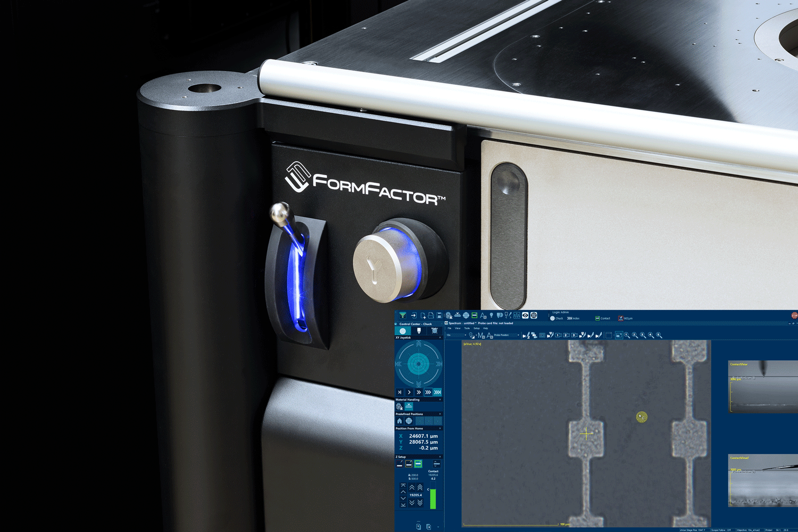Click the center of the XY joystick
The height and width of the screenshot is (532, 798).
click(x=419, y=364)
